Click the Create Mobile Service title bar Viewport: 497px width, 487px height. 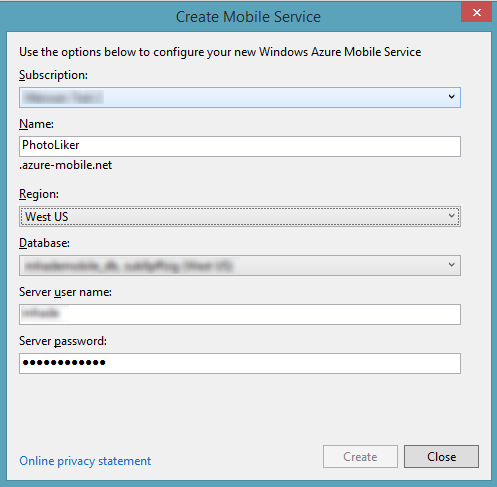248,17
